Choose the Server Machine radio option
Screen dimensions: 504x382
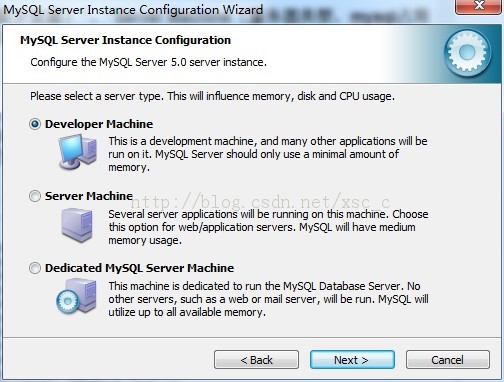click(35, 196)
